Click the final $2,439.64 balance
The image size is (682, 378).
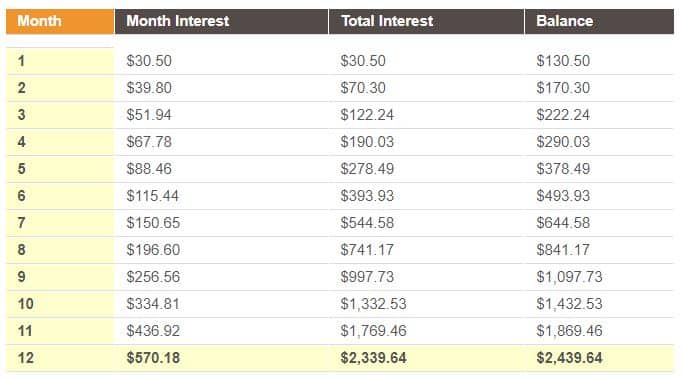569,358
